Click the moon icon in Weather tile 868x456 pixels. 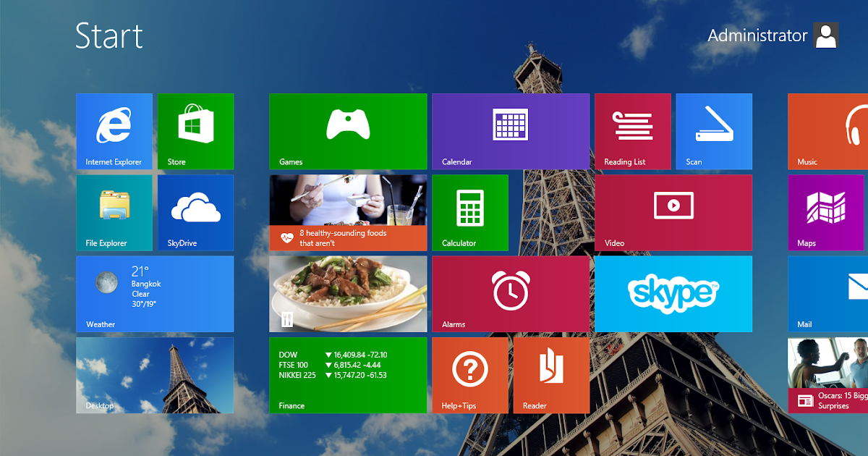point(106,282)
